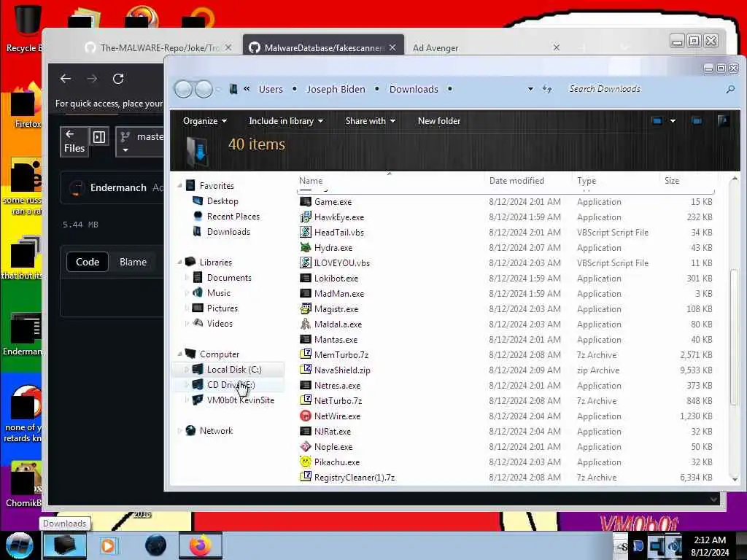Select ILOVEYOU.vbs script icon
747x560 pixels.
tap(306, 262)
